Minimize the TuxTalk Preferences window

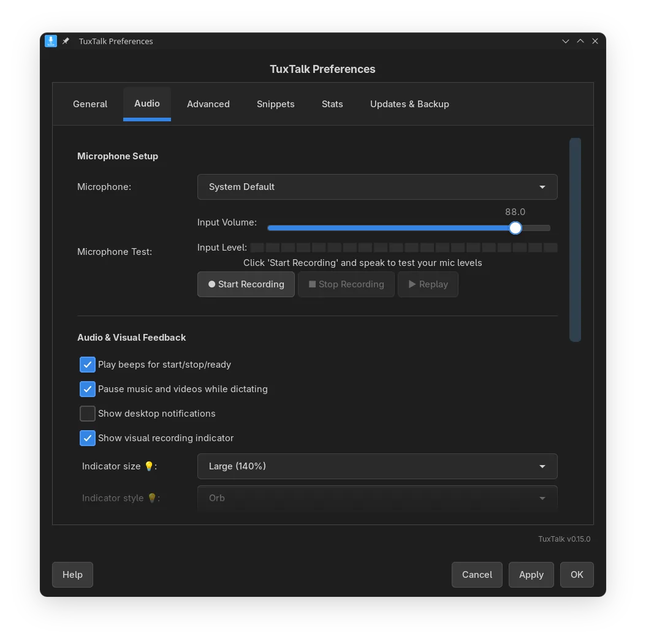tap(565, 41)
